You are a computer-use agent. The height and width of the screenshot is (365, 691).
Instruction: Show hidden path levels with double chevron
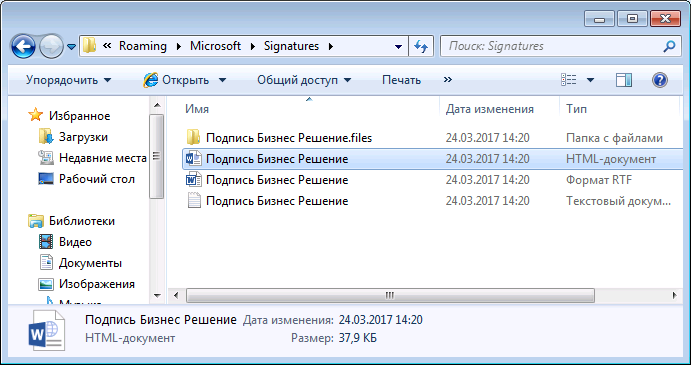(107, 46)
